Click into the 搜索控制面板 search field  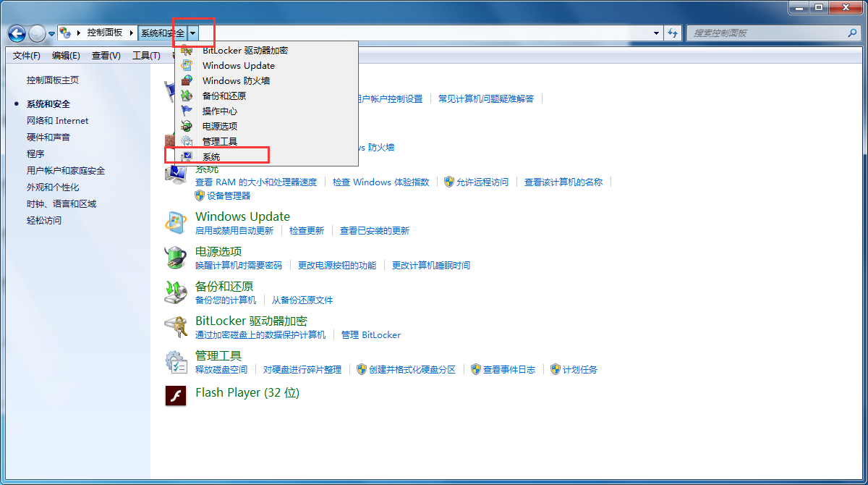(x=767, y=33)
